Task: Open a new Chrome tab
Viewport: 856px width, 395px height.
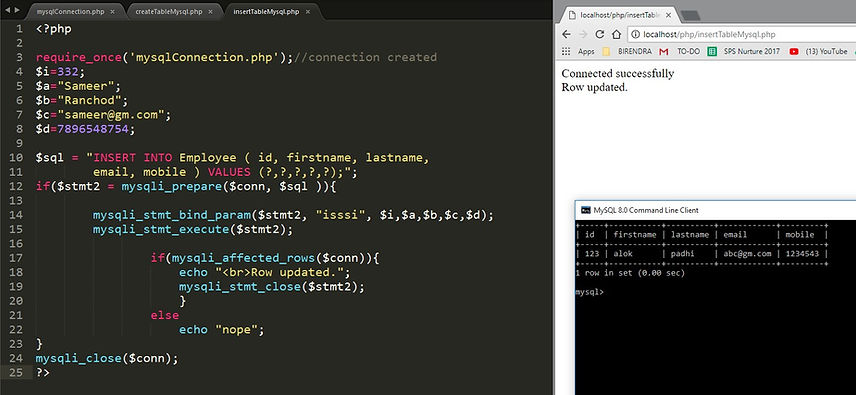Action: coord(691,15)
